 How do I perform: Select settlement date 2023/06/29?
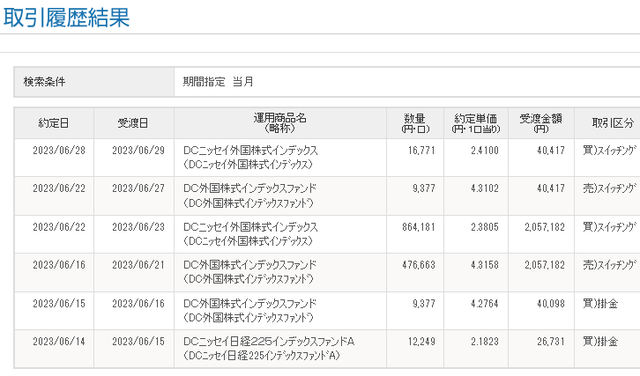pos(138,150)
